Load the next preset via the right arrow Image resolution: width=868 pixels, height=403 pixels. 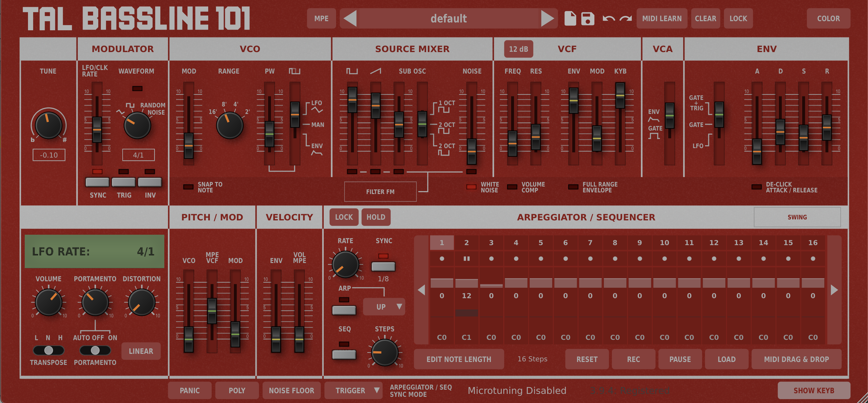coord(548,18)
